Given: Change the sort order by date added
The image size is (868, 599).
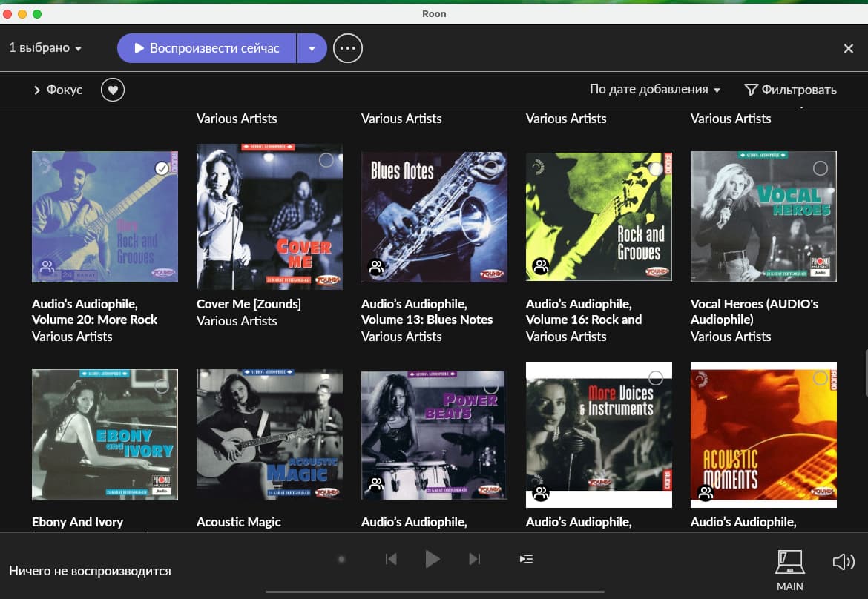Looking at the screenshot, I should [x=654, y=90].
